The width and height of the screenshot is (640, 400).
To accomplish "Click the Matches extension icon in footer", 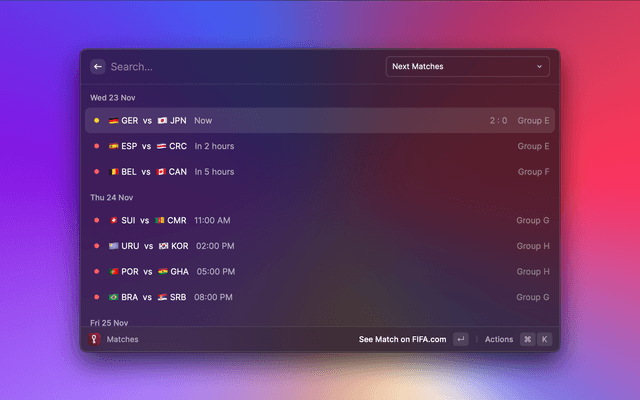I will pos(96,339).
